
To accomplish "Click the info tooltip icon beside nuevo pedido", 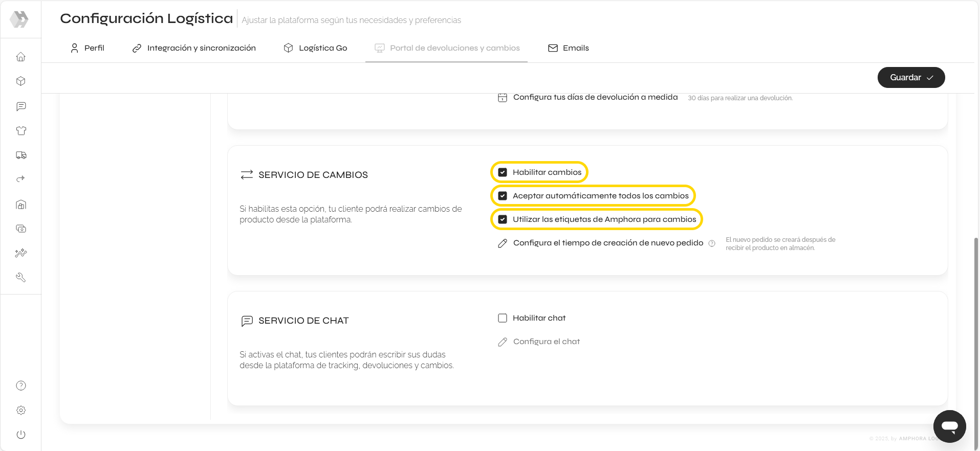I will click(712, 243).
